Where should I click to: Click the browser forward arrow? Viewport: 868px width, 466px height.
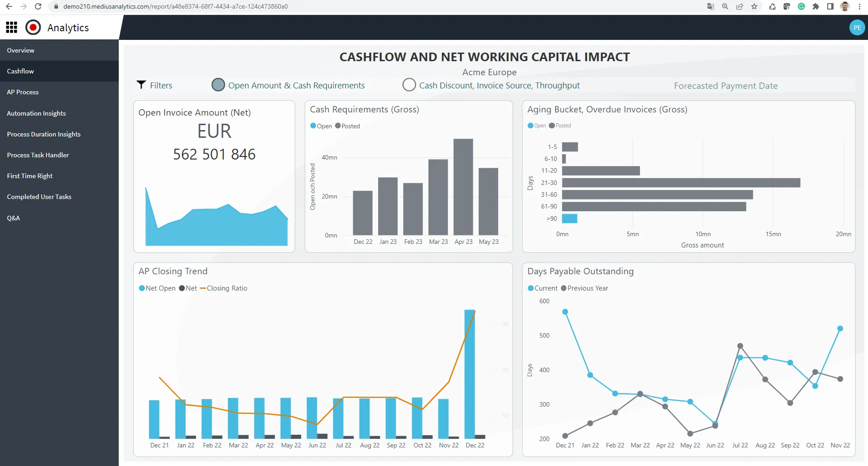pos(24,6)
